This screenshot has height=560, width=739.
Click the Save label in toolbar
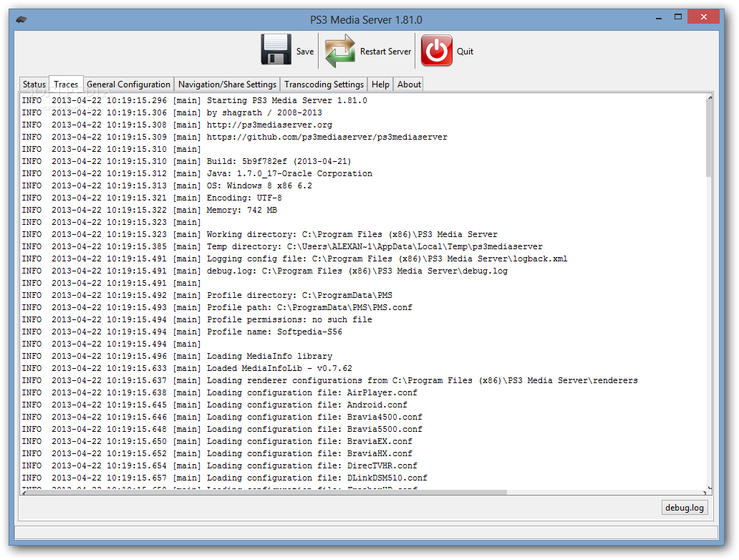pyautogui.click(x=305, y=52)
